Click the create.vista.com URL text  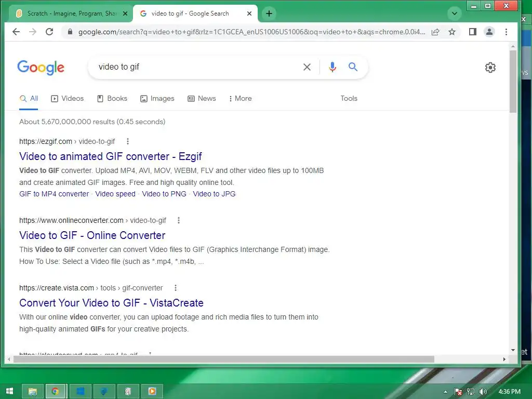pyautogui.click(x=91, y=288)
